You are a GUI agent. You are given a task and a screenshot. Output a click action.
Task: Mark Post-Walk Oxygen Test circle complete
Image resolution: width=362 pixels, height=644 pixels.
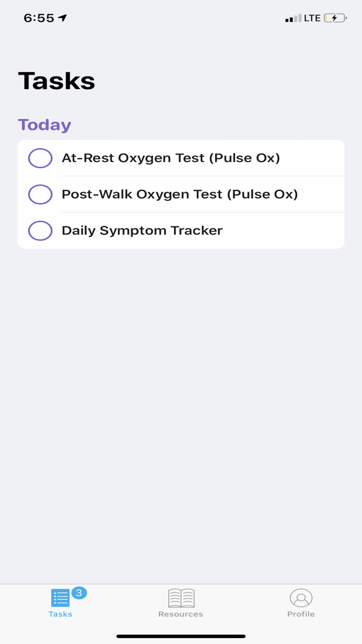[x=40, y=194]
